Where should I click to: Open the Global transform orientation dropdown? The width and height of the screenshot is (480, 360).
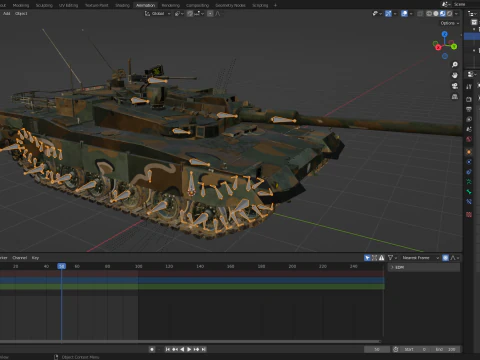coord(158,14)
